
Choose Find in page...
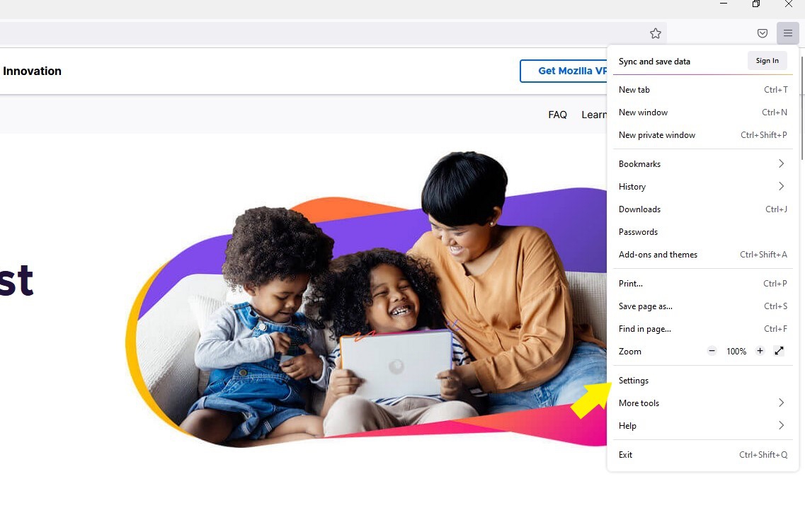pos(703,329)
